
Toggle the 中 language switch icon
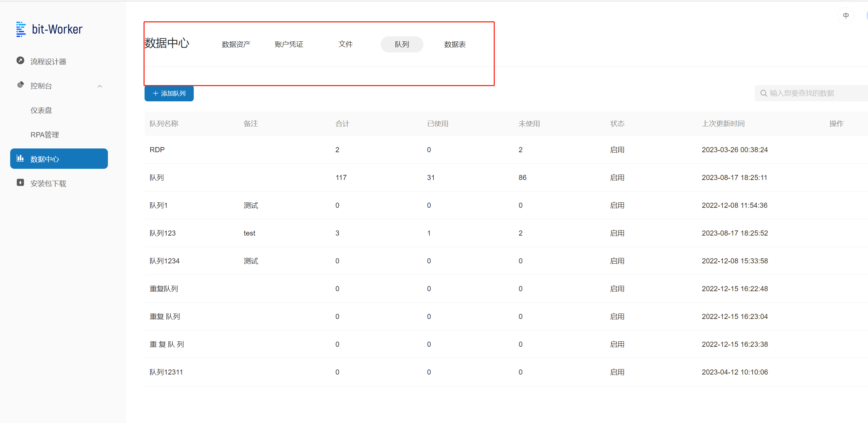pos(846,16)
